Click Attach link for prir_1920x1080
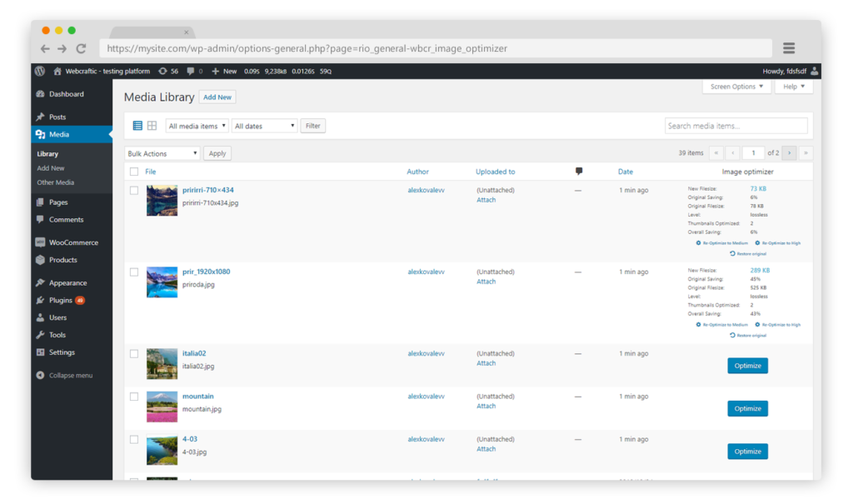This screenshot has width=853, height=504. pyautogui.click(x=486, y=282)
